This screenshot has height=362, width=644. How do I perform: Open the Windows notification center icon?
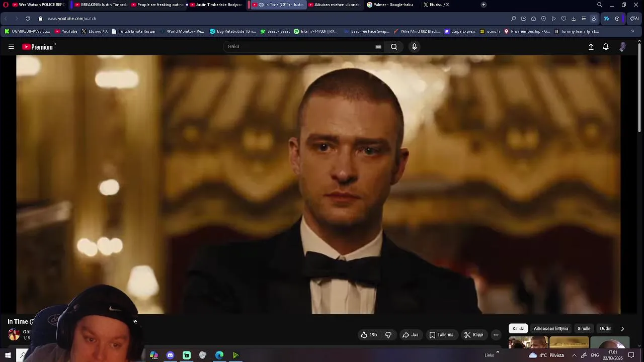631,355
